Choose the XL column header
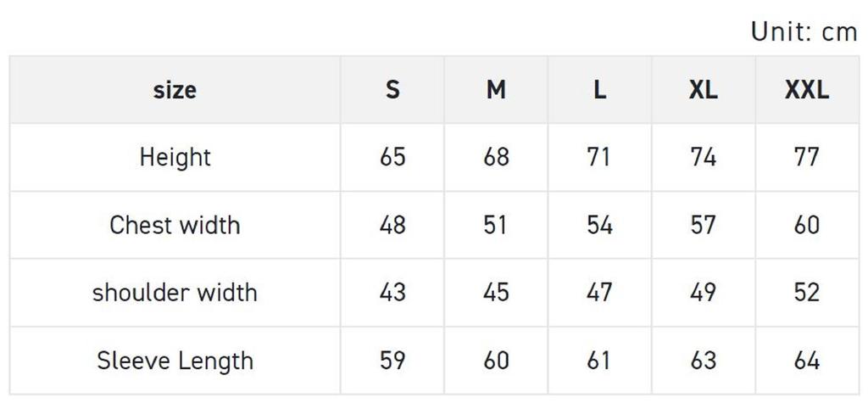868x403 pixels. tap(703, 90)
